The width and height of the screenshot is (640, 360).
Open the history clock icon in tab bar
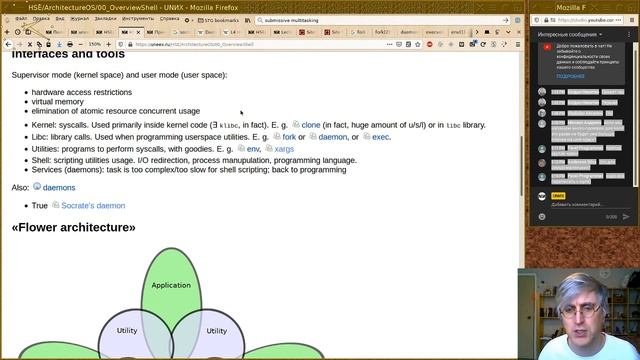pos(18,32)
